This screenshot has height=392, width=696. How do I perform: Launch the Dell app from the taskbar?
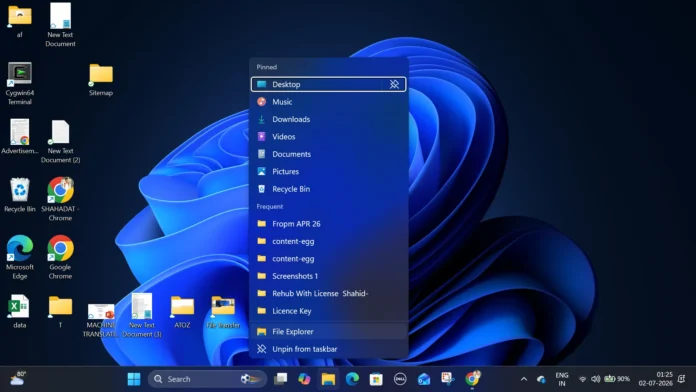click(400, 379)
